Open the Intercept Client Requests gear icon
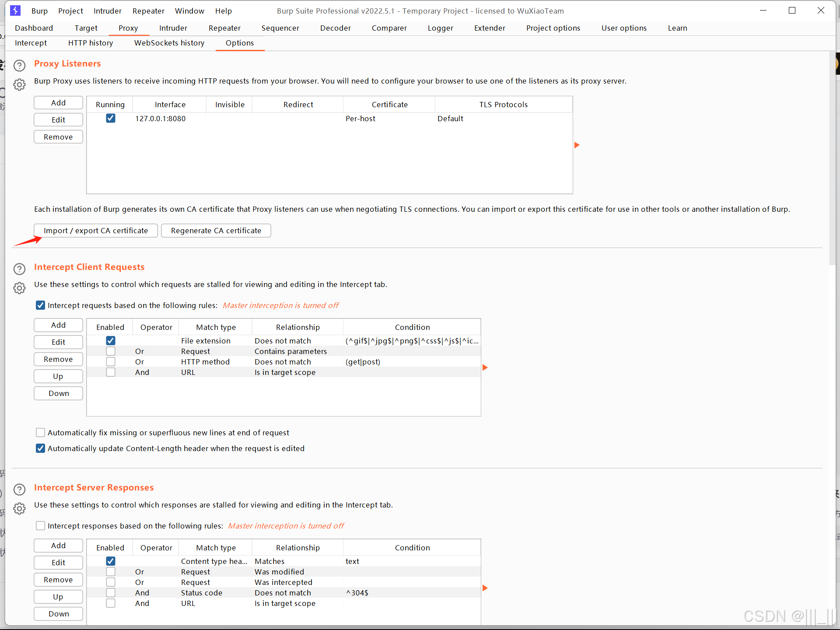The height and width of the screenshot is (630, 840). (x=19, y=288)
